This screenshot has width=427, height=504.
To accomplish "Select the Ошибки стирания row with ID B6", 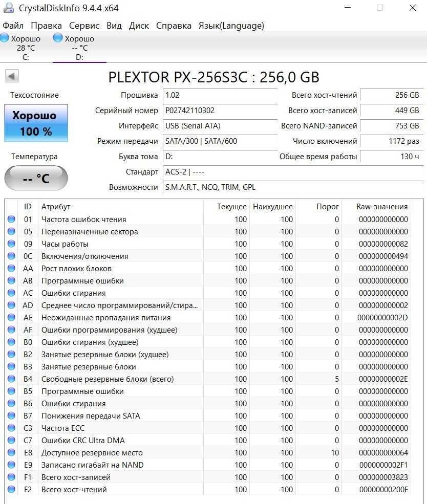I will [208, 403].
